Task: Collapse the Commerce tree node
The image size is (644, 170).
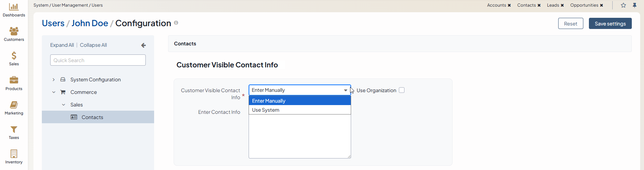Action: pos(54,92)
